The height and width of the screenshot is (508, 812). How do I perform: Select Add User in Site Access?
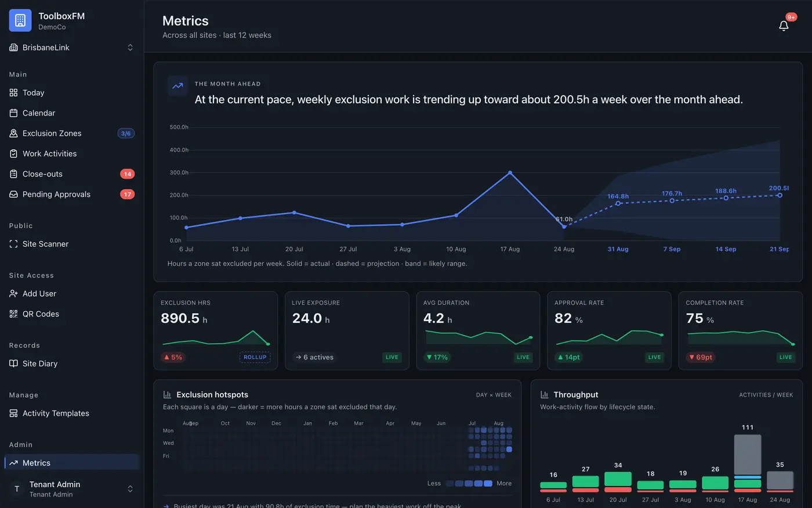(x=72, y=294)
